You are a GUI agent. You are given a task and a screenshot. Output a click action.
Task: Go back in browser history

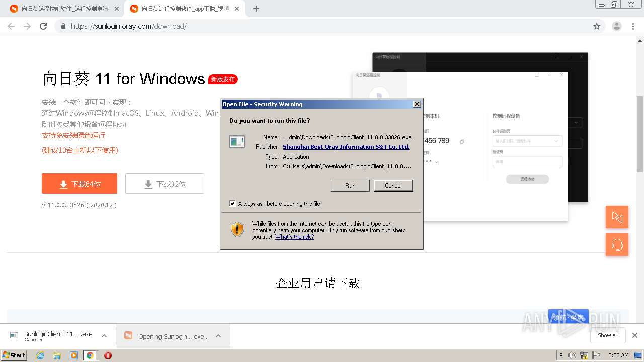pyautogui.click(x=11, y=26)
